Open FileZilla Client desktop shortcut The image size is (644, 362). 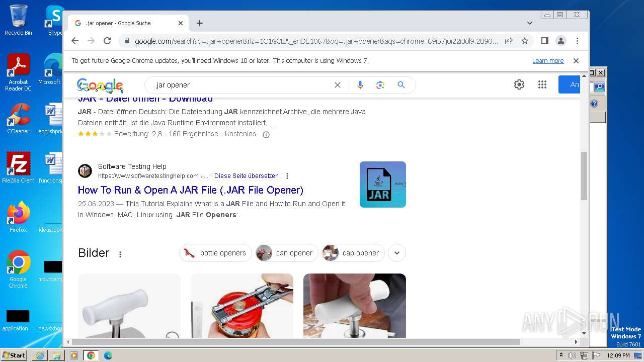[18, 167]
